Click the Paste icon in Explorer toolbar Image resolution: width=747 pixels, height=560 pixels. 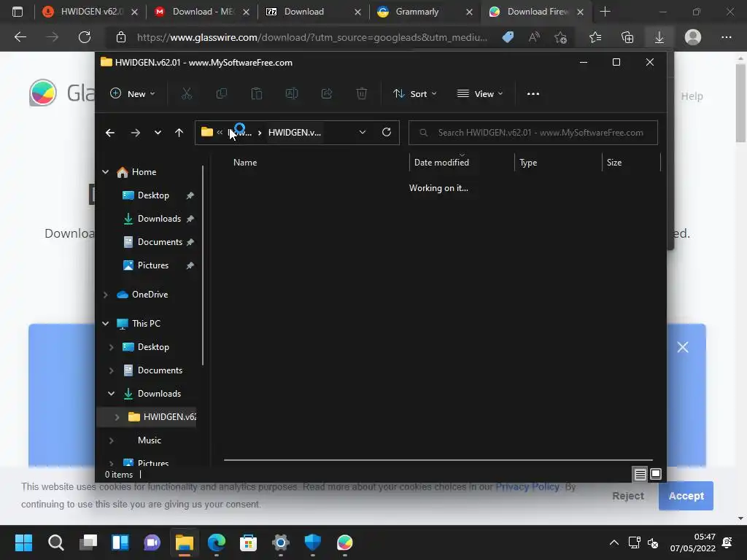(x=257, y=94)
